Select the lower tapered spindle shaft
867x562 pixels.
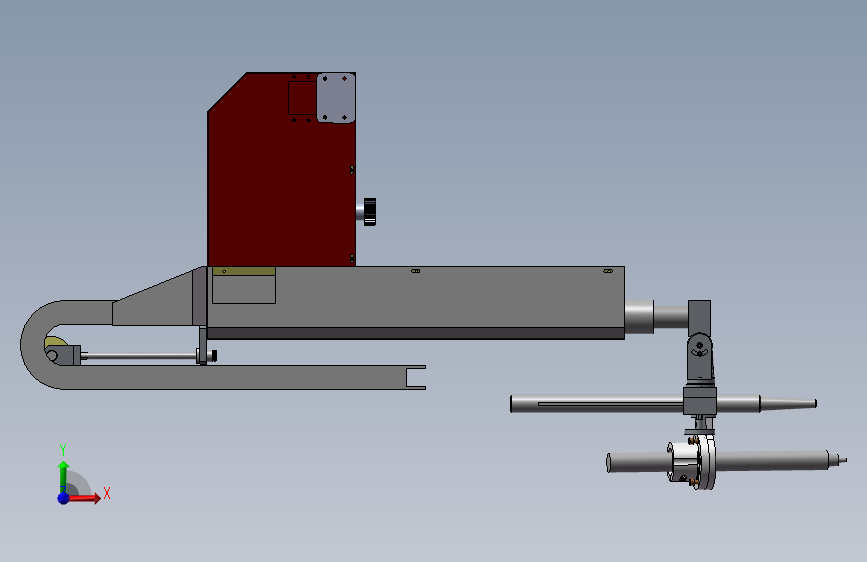774,461
